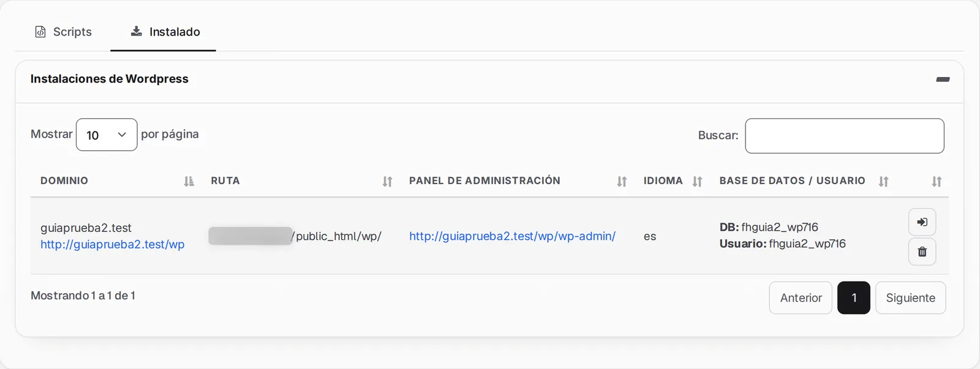Select the /public_html/wp/ path text
The image size is (980, 369).
pyautogui.click(x=337, y=236)
